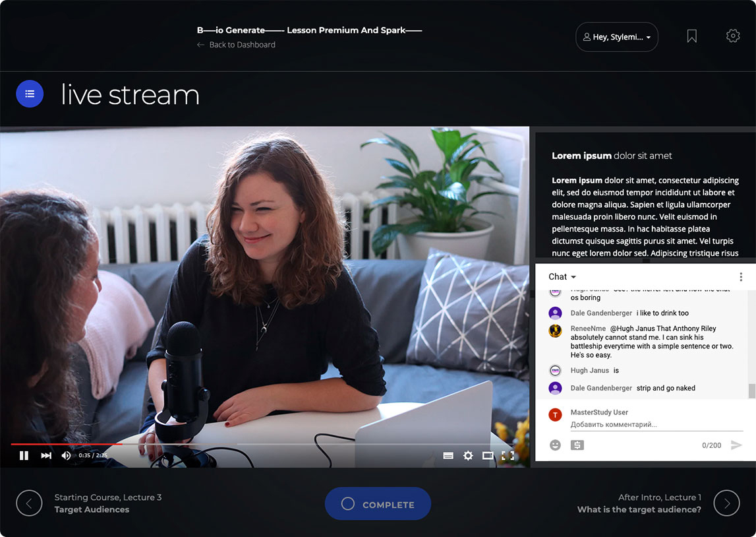
Task: Open settings gear in top right
Action: [x=732, y=36]
